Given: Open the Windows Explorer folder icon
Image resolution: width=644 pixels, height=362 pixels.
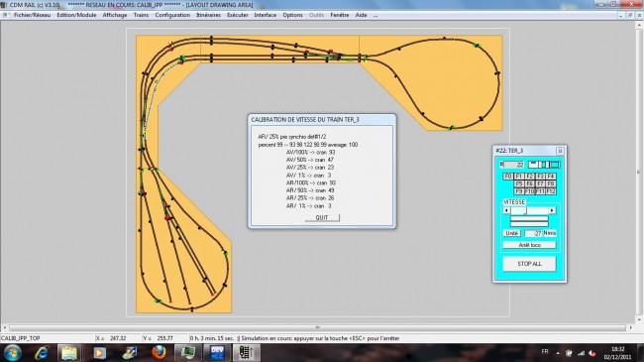Looking at the screenshot, I should (x=69, y=352).
